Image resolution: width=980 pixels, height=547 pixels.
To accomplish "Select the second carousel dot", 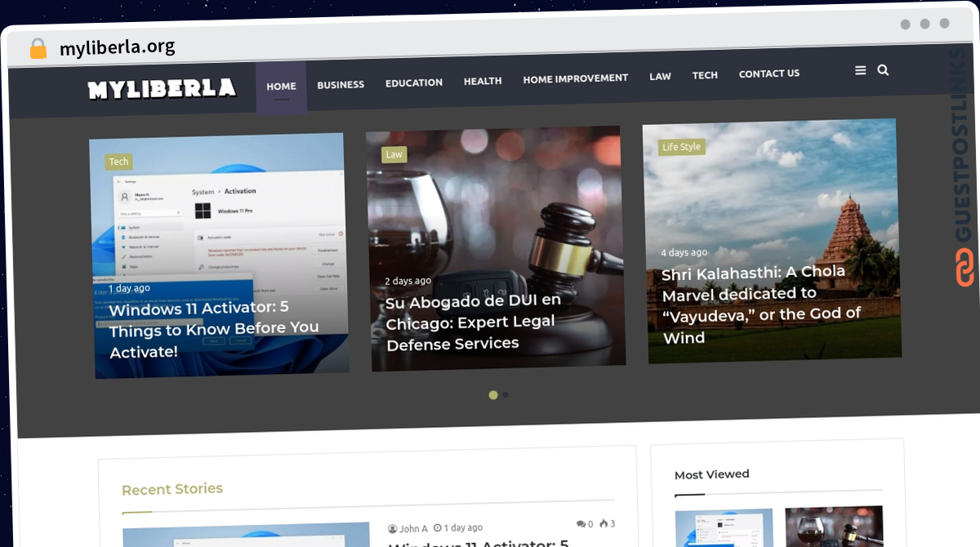I will click(x=506, y=395).
